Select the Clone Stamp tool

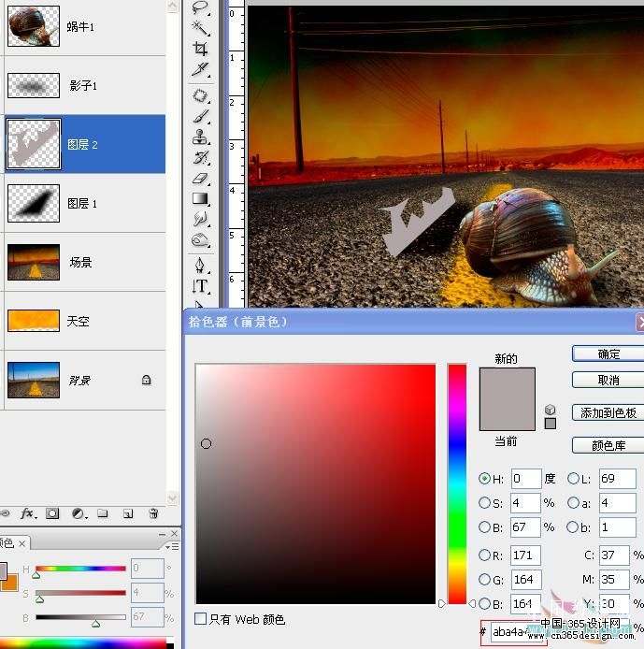tap(201, 137)
